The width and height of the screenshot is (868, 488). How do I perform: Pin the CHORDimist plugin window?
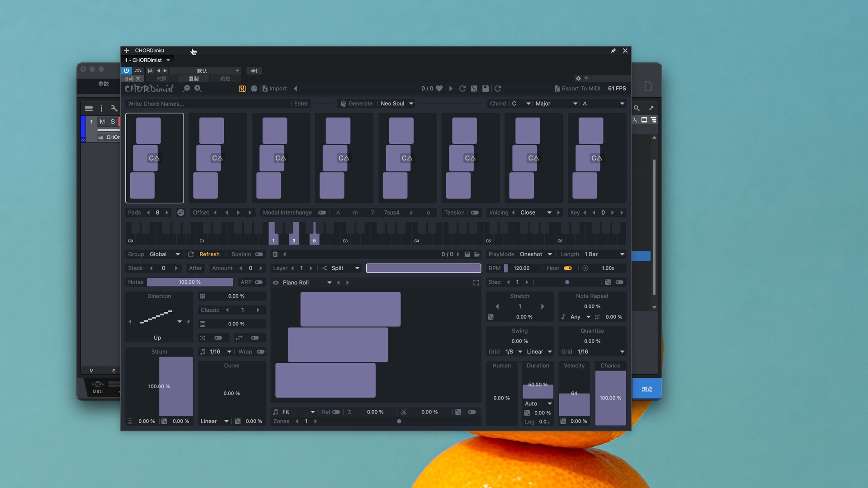(613, 51)
